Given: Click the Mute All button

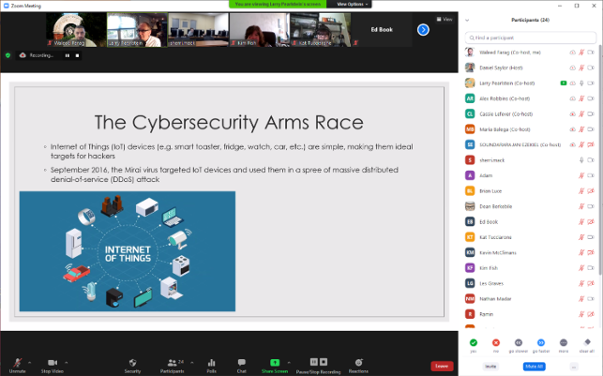Looking at the screenshot, I should (534, 366).
